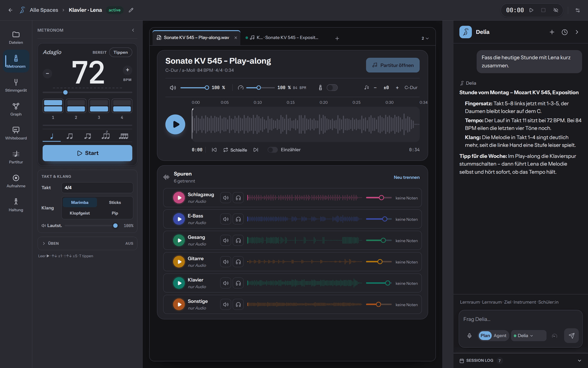Mute the Gesang track

tap(226, 241)
